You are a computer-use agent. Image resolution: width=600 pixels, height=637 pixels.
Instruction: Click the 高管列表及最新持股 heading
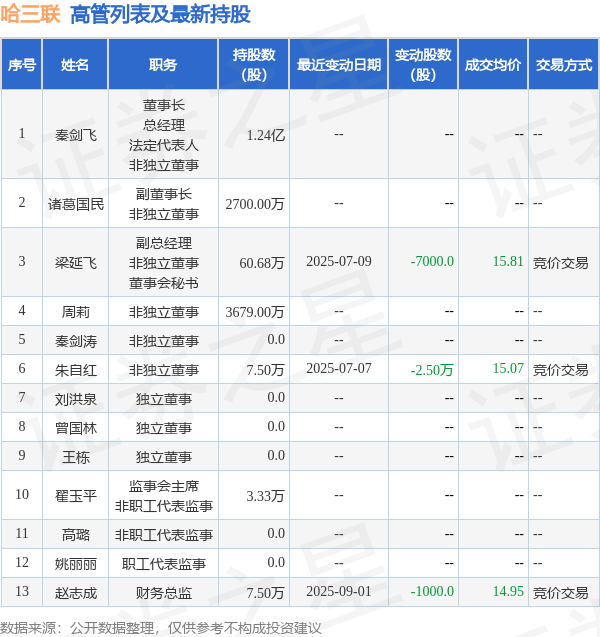tap(160, 14)
